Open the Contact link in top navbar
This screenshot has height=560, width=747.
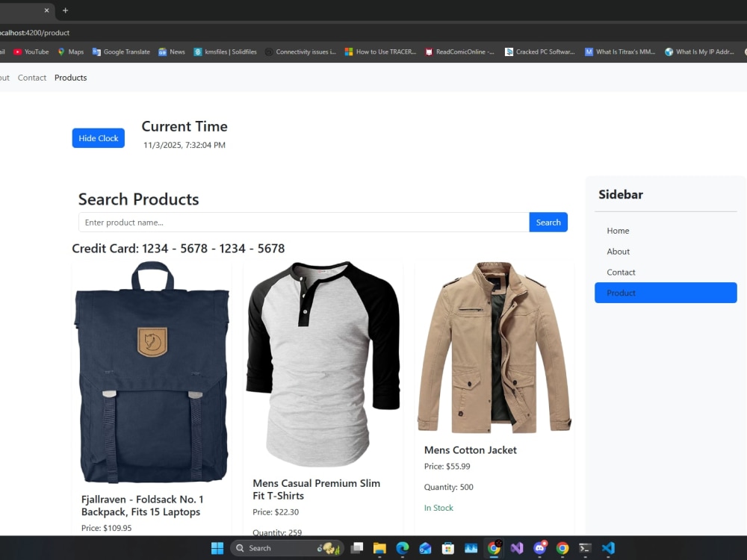[x=32, y=78]
